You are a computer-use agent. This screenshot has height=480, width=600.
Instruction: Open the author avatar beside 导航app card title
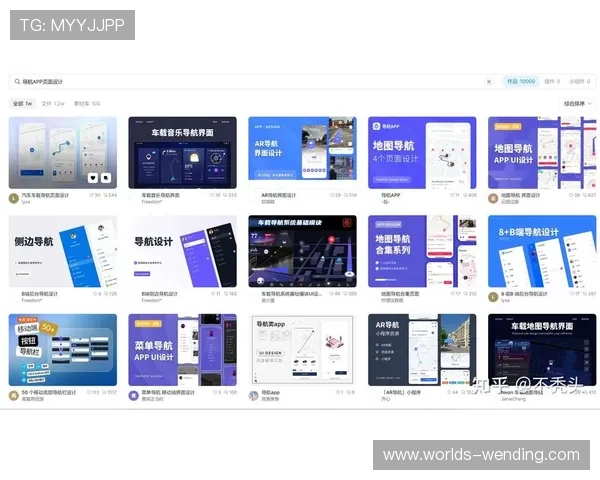[x=253, y=395]
